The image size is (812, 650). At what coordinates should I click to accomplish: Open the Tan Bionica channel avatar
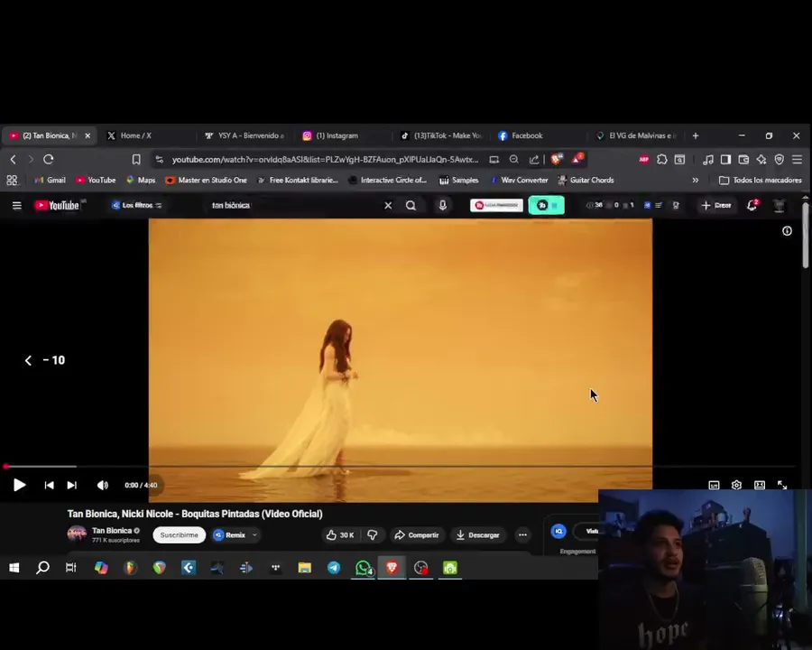77,534
